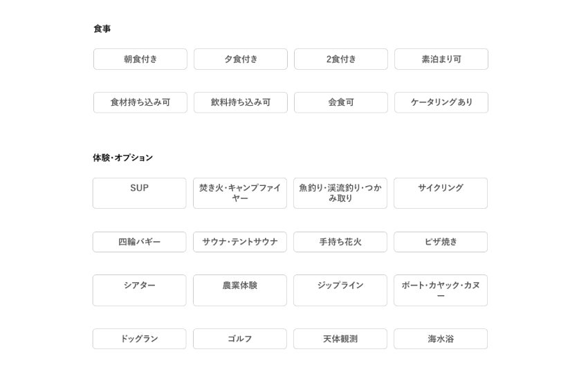The height and width of the screenshot is (392, 588).
Task: Toggle サウナ·テントサウナ filter
Action: pyautogui.click(x=240, y=242)
